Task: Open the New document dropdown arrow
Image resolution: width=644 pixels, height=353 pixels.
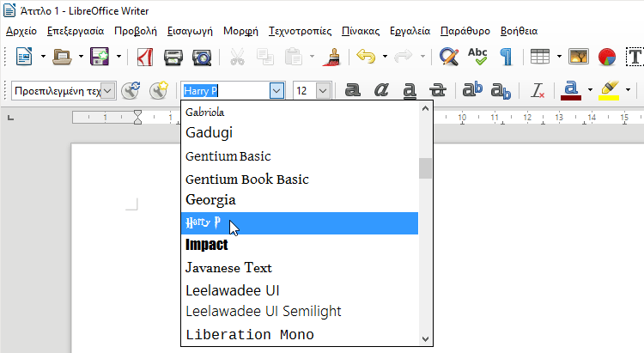Action: point(43,57)
